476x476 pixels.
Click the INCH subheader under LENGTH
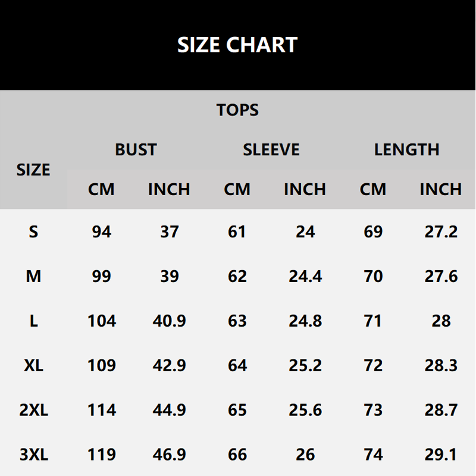[x=441, y=189]
